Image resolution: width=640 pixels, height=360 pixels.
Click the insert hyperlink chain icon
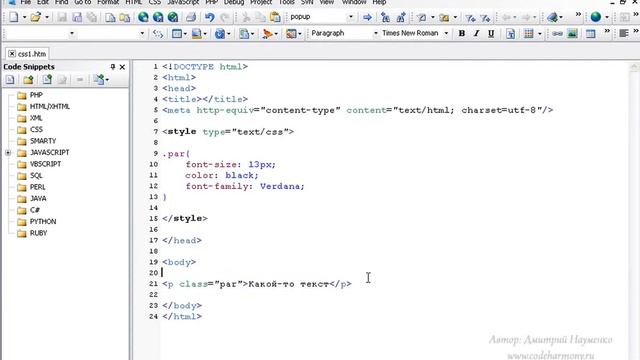click(x=557, y=33)
